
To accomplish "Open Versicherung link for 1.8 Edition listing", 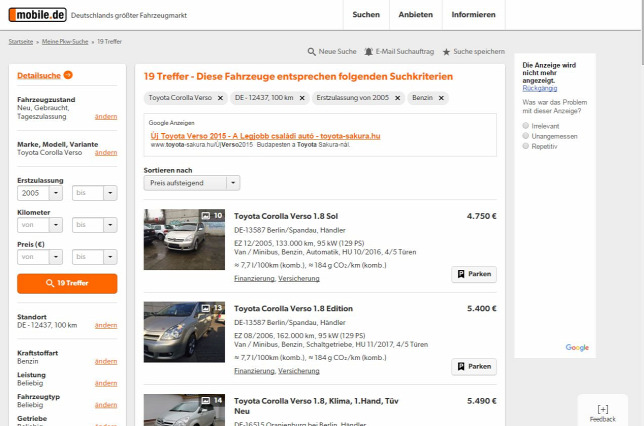I will click(299, 371).
